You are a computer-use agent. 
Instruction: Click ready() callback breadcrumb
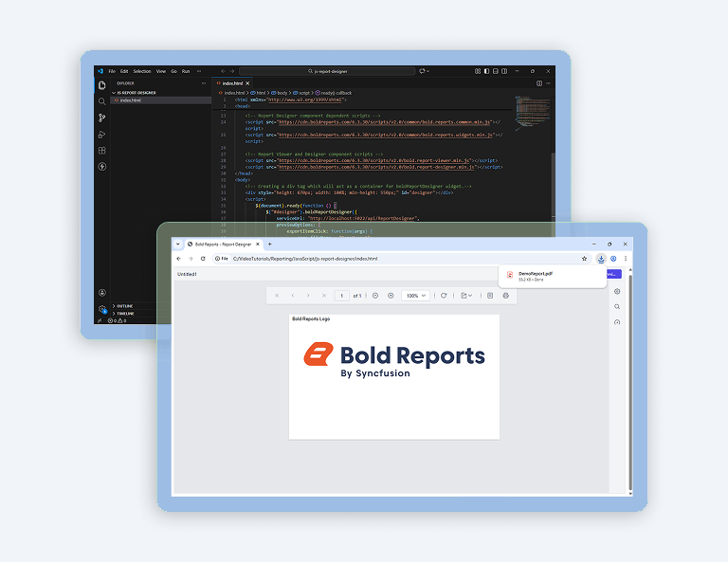[334, 93]
